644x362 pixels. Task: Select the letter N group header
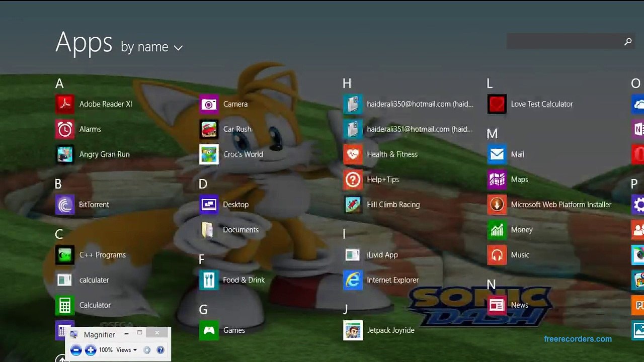click(x=491, y=285)
